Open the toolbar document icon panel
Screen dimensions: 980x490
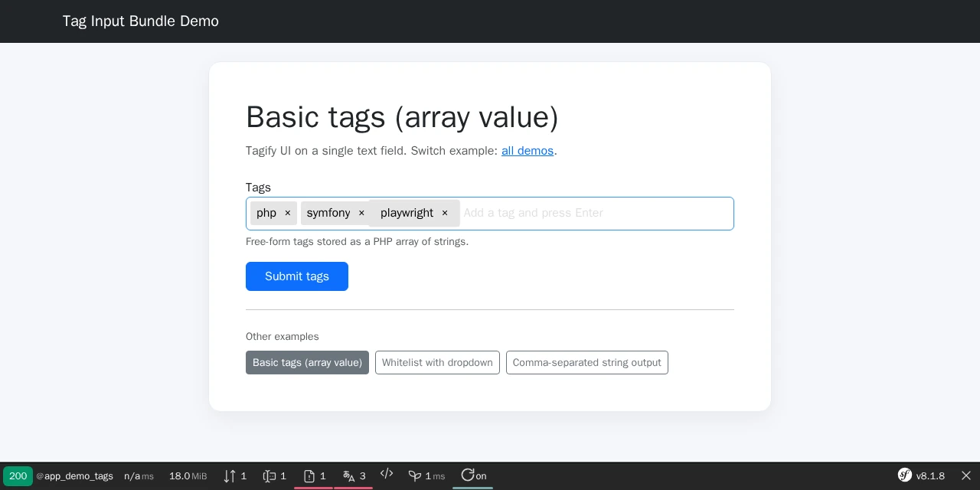tap(314, 476)
